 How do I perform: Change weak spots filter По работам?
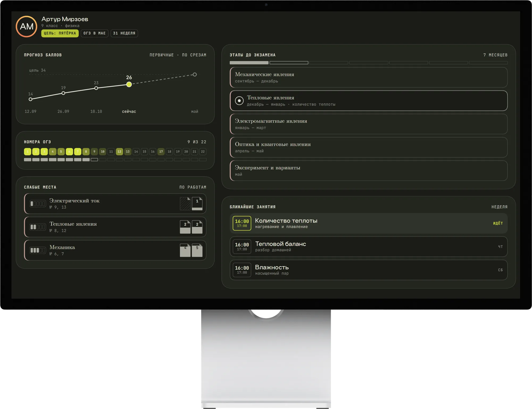point(193,187)
